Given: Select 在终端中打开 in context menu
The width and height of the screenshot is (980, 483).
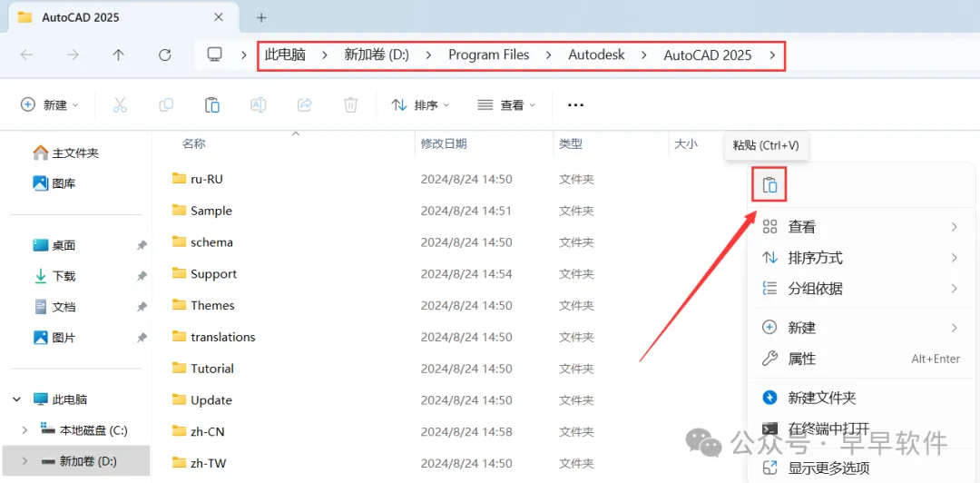Looking at the screenshot, I should [x=860, y=429].
